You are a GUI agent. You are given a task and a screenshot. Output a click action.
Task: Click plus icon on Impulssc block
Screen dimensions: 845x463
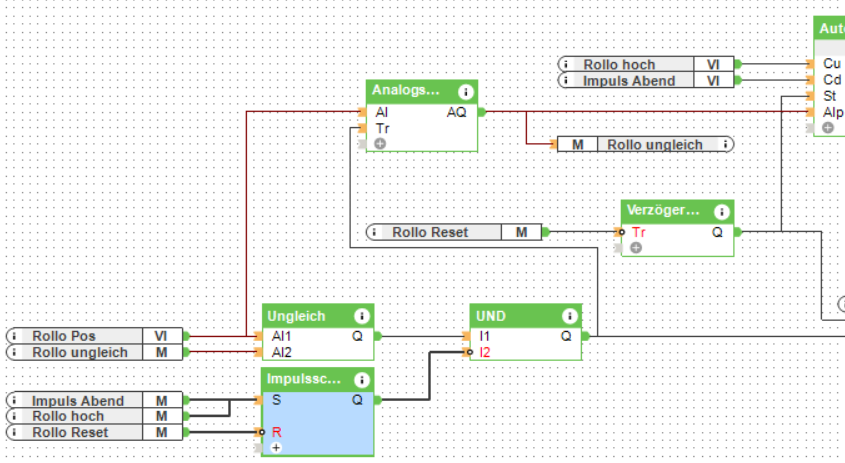[276, 448]
